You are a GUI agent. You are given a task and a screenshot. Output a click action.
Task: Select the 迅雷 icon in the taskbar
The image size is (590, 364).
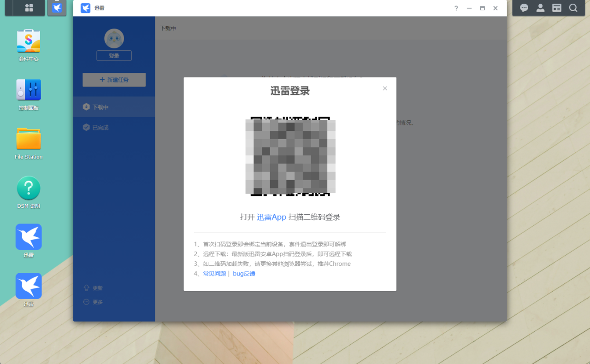coord(57,8)
